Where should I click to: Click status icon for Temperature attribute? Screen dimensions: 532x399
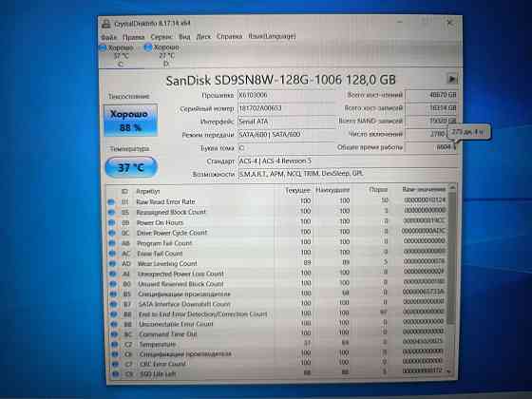coord(115,344)
